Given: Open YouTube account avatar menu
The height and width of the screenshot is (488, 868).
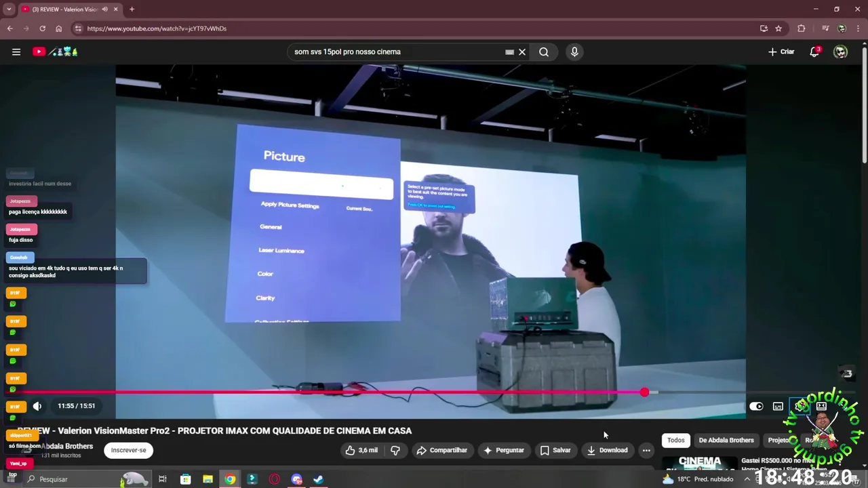Looking at the screenshot, I should pyautogui.click(x=840, y=52).
